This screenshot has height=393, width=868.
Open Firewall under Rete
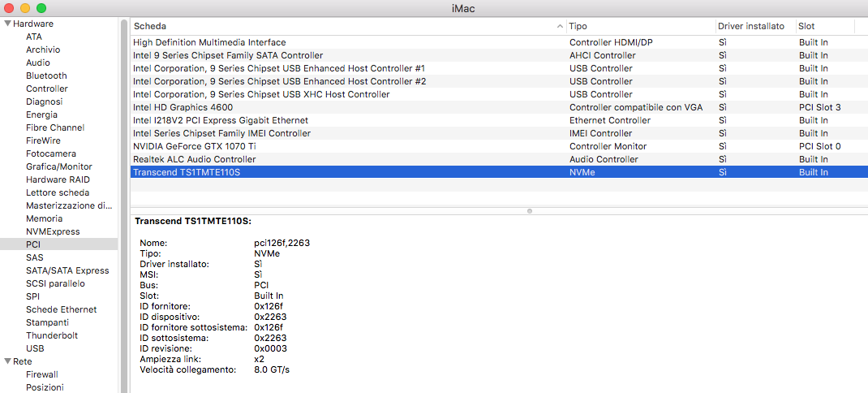[x=42, y=374]
